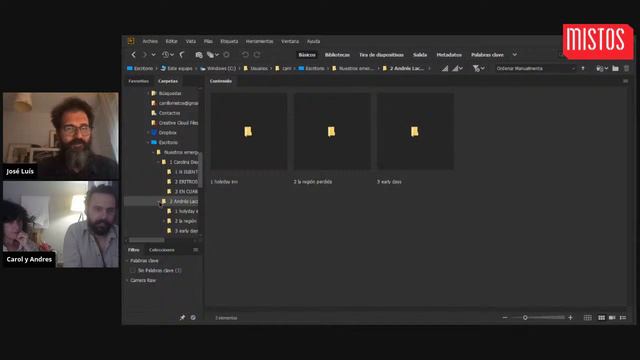Open the Edición menu
This screenshot has width=640, height=360.
coord(171,41)
